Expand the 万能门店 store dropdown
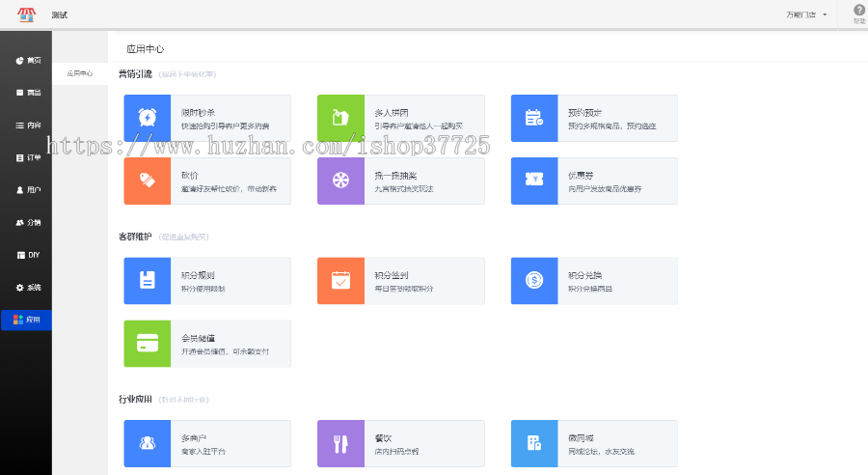 pos(806,14)
